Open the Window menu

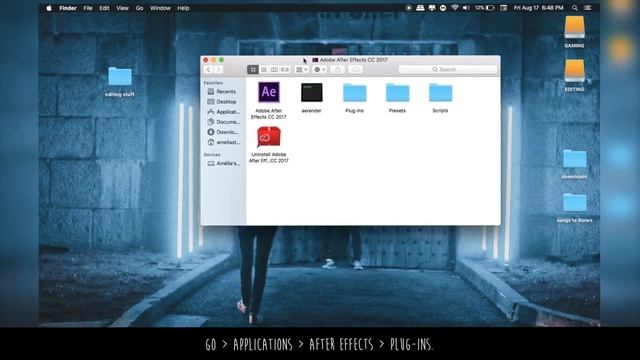pyautogui.click(x=160, y=8)
